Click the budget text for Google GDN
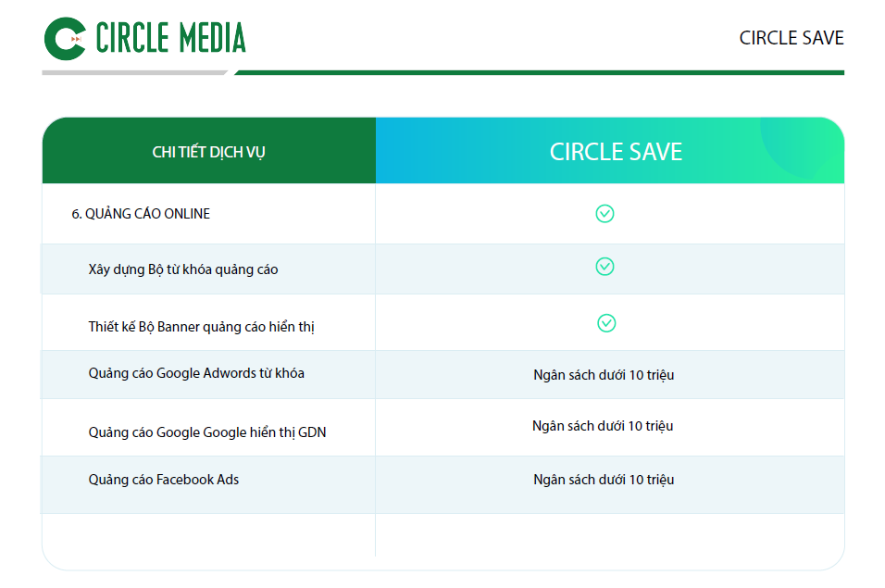The width and height of the screenshot is (885, 588). tap(603, 425)
